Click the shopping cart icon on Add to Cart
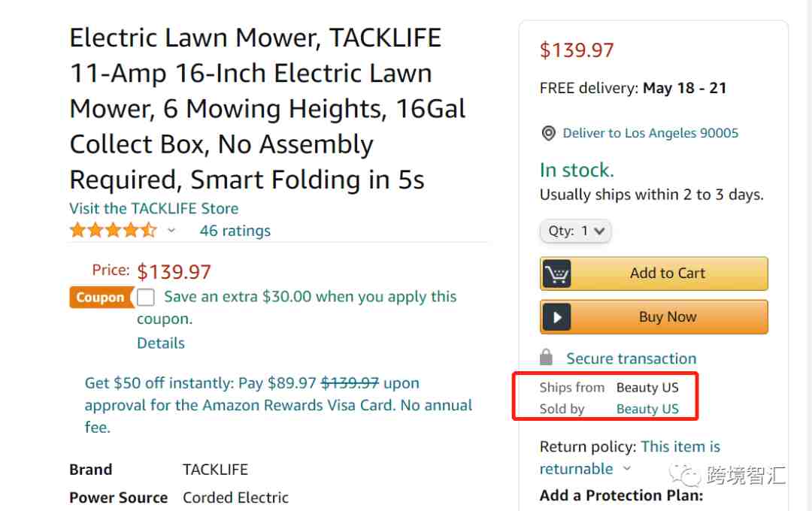 click(x=556, y=274)
